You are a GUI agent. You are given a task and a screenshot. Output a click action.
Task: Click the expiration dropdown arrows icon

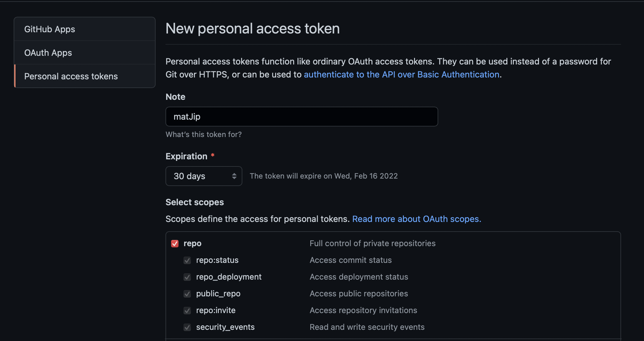pos(234,176)
